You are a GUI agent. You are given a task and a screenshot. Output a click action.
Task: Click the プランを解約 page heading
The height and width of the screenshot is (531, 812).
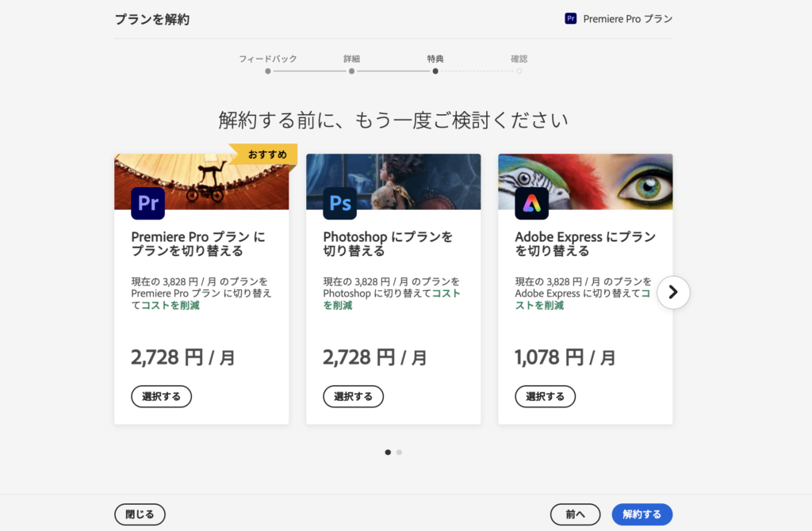[x=152, y=20]
